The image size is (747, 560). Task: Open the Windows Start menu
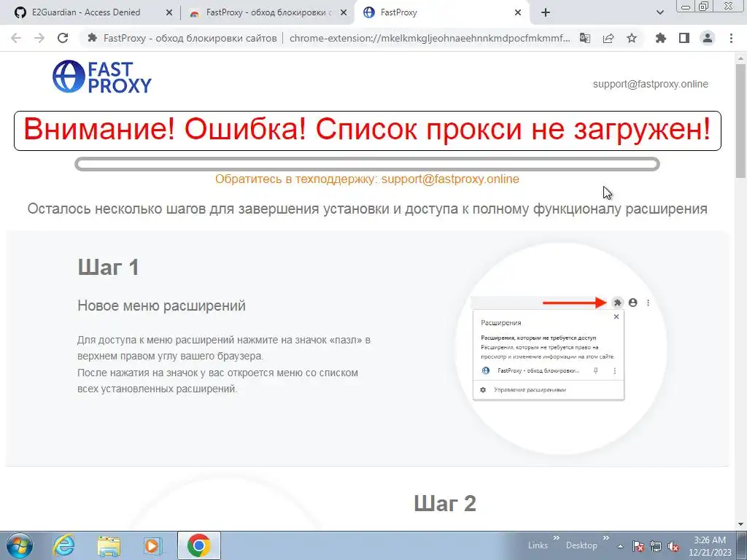(x=19, y=545)
